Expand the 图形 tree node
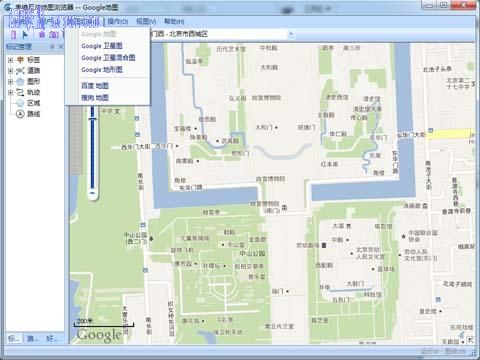Image resolution: width=480 pixels, height=360 pixels. [x=10, y=81]
